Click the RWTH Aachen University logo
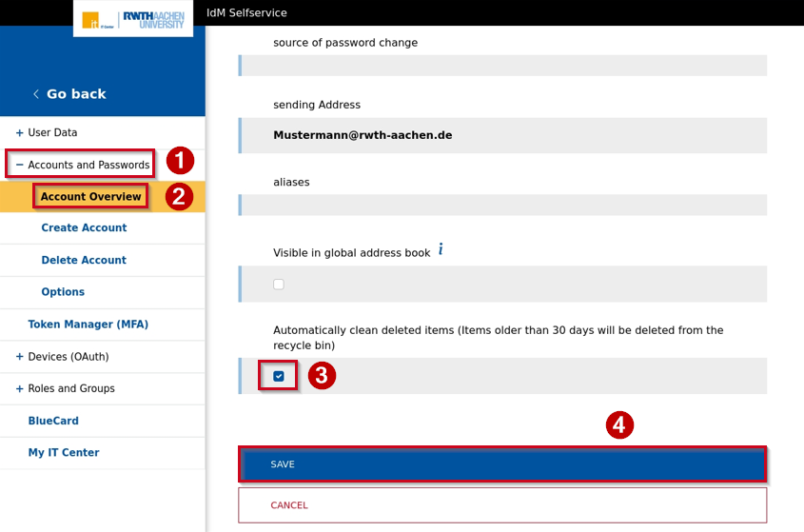This screenshot has height=532, width=804. click(153, 20)
